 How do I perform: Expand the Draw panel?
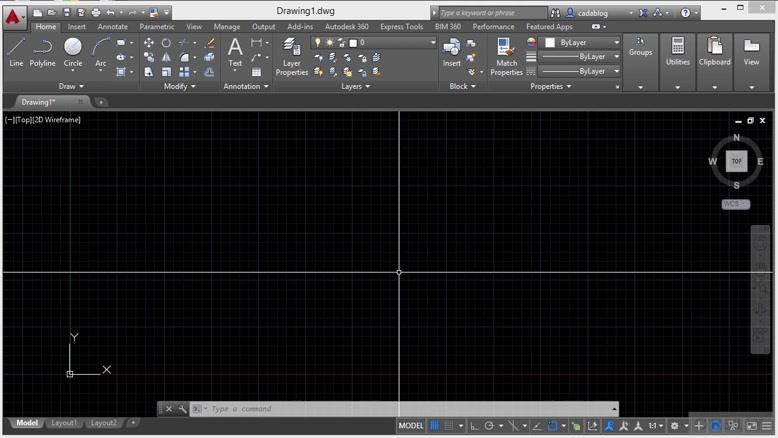tap(71, 86)
